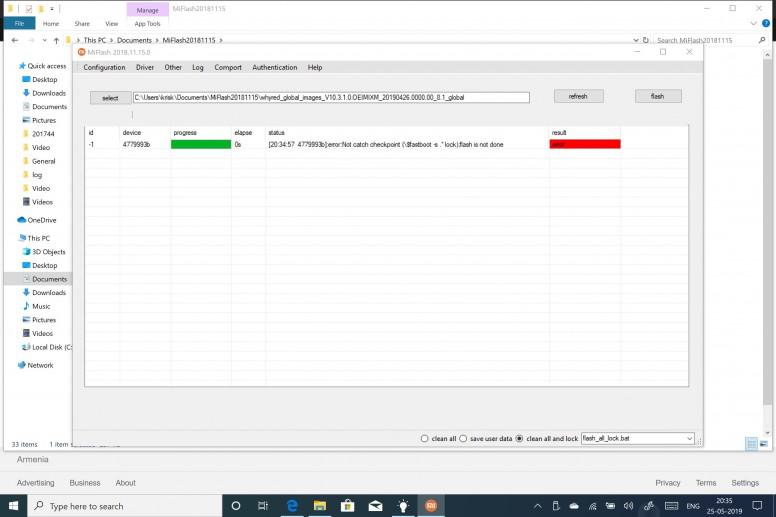The image size is (776, 517).
Task: Click the Cortana circle icon
Action: [x=236, y=505]
